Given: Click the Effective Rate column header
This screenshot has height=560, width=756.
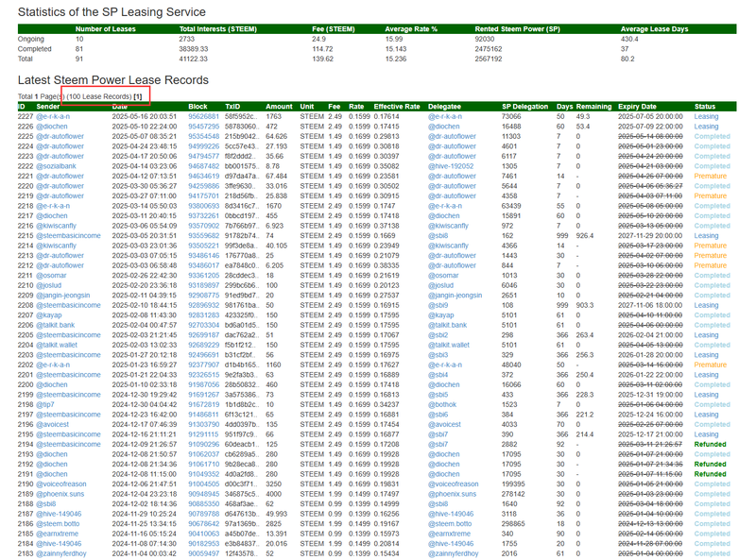Looking at the screenshot, I should 396,107.
